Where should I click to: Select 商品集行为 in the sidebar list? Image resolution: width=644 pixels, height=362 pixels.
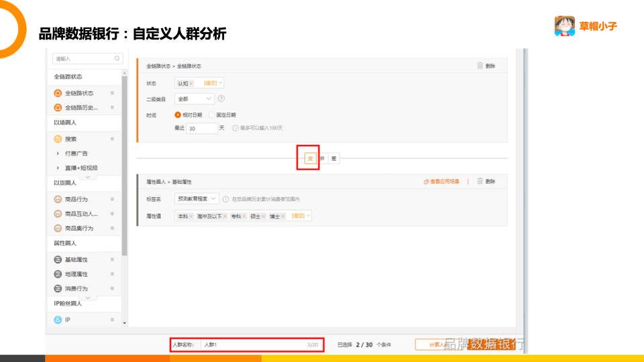point(79,229)
